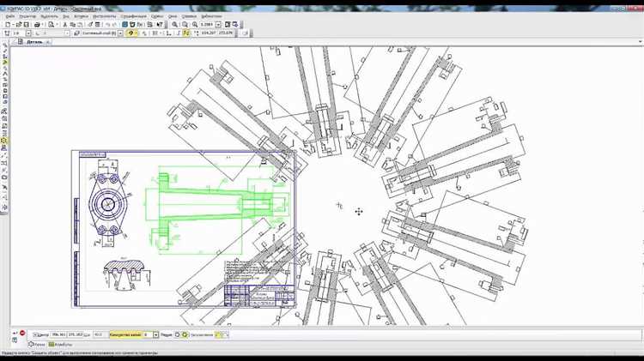Open the Выделить menu

(49, 16)
